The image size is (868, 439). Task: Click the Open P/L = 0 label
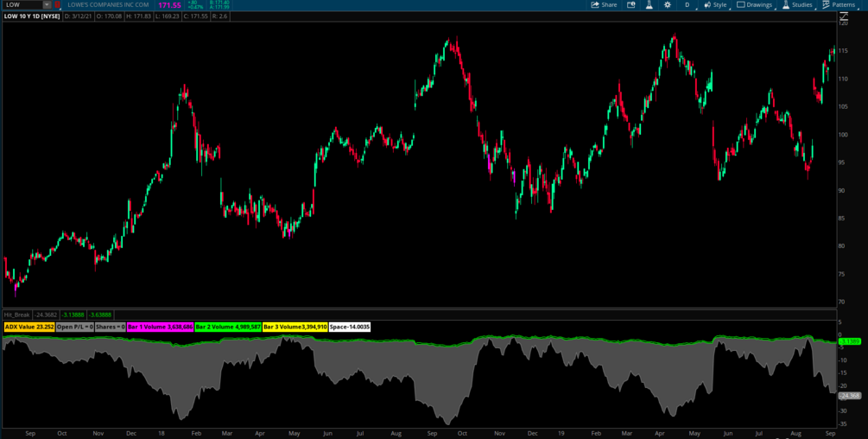tap(75, 328)
